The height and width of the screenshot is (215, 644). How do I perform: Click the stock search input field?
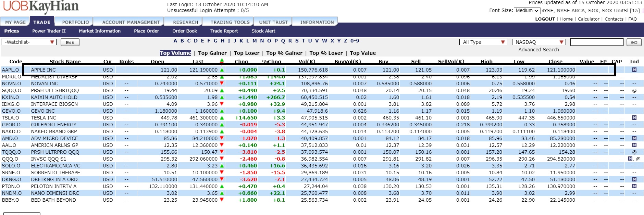pyautogui.click(x=597, y=42)
